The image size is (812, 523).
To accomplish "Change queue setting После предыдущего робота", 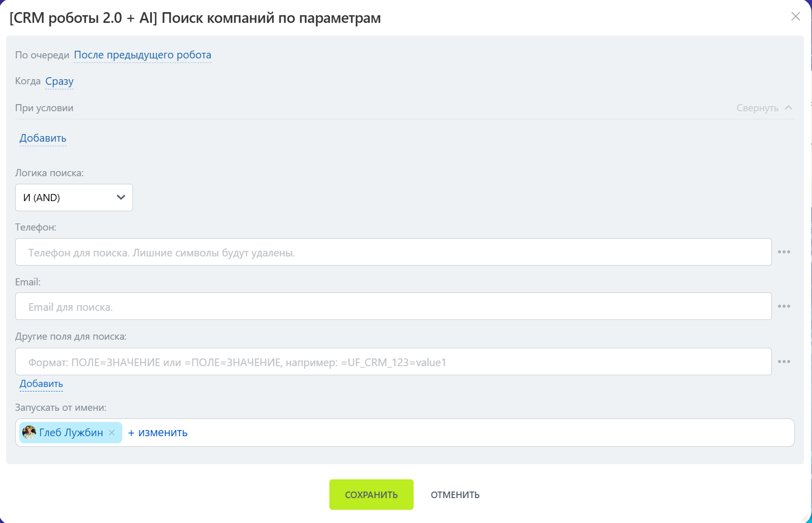I will (x=143, y=55).
